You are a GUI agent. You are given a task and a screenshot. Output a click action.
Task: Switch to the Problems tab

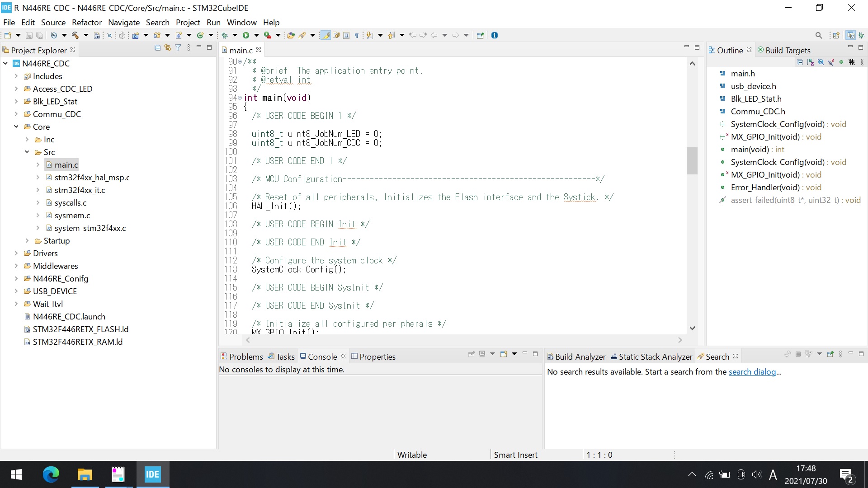pos(241,357)
